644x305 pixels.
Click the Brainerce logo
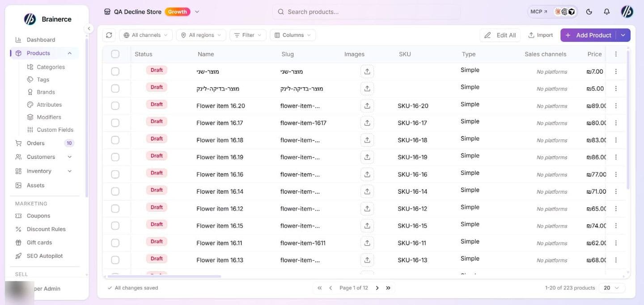[30, 19]
